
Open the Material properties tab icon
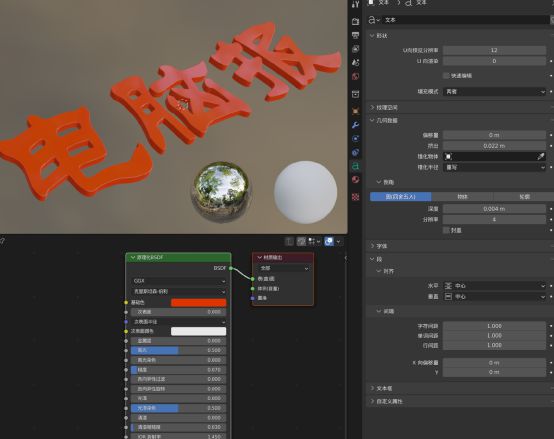(355, 180)
